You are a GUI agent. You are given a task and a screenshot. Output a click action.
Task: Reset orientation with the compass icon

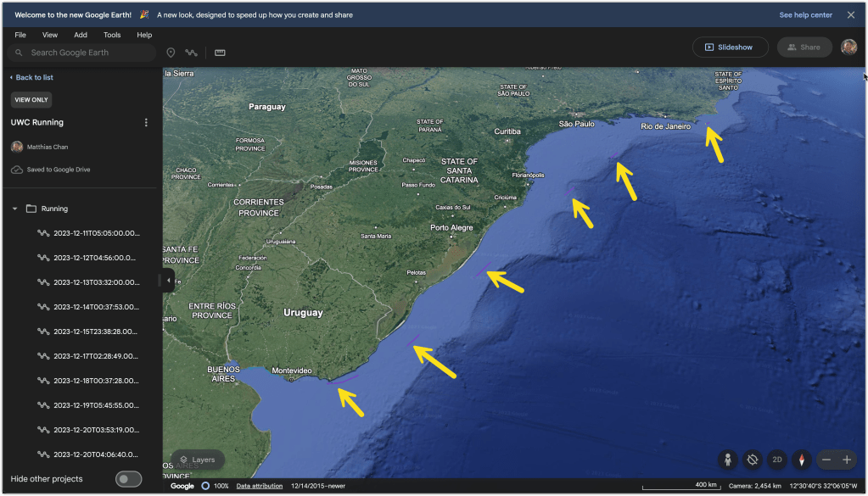801,460
